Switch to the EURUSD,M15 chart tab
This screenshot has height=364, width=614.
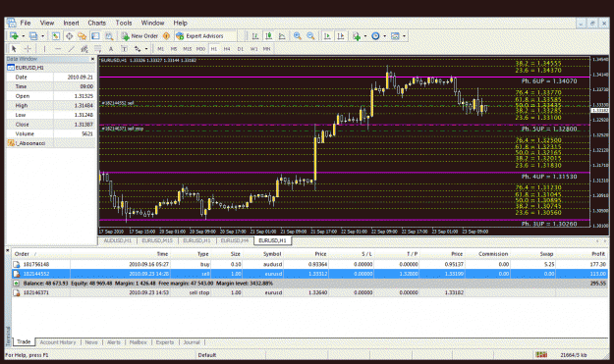click(156, 240)
